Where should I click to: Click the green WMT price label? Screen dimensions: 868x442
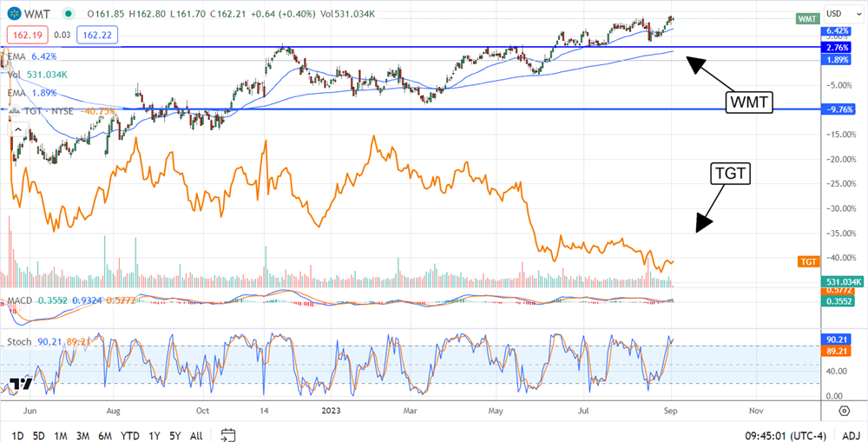(x=808, y=18)
